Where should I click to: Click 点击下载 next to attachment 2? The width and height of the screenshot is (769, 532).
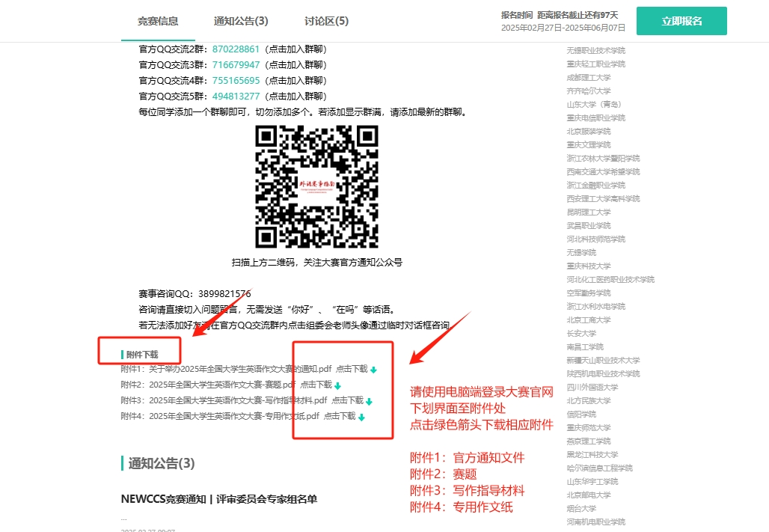pyautogui.click(x=316, y=386)
